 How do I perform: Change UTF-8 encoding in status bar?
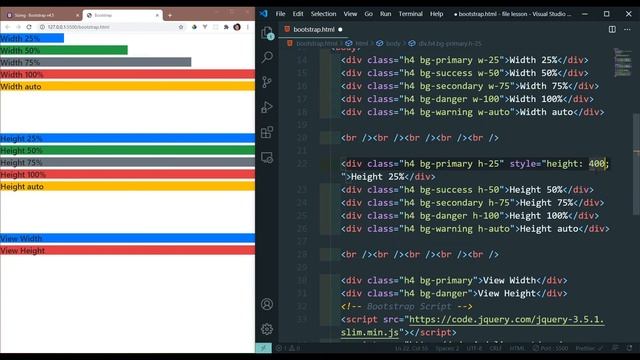[474, 348]
